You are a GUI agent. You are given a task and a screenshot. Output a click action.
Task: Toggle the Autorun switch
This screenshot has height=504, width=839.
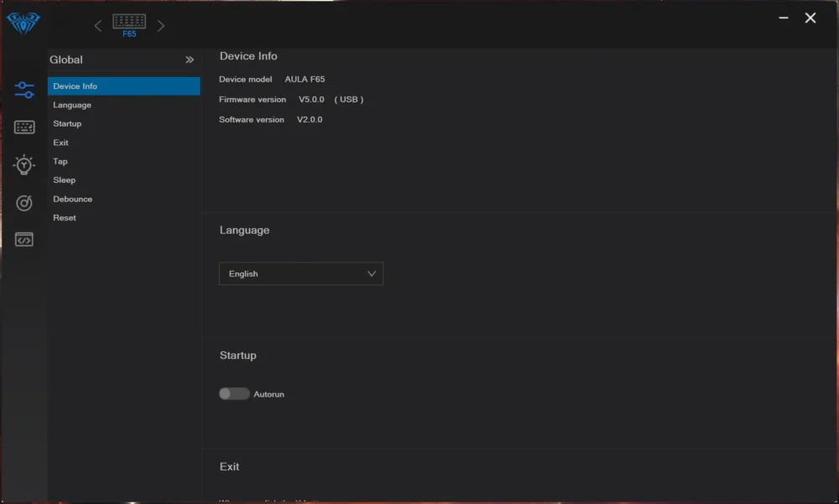click(234, 394)
